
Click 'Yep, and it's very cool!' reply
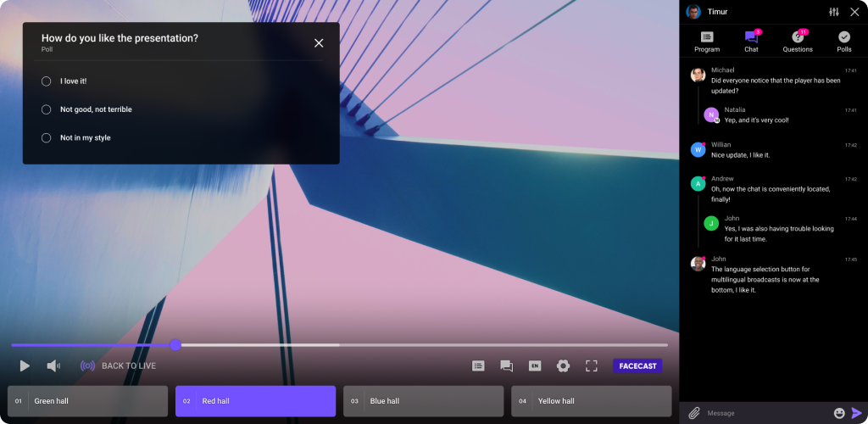tap(757, 120)
